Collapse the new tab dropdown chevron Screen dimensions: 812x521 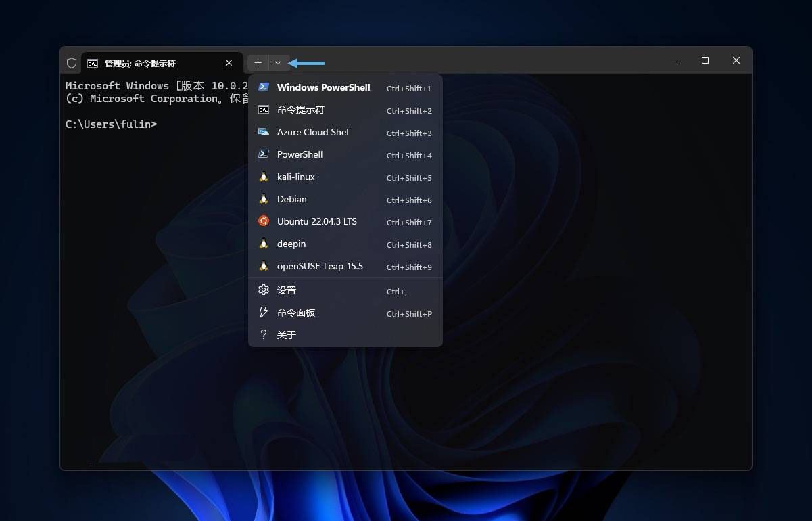278,63
